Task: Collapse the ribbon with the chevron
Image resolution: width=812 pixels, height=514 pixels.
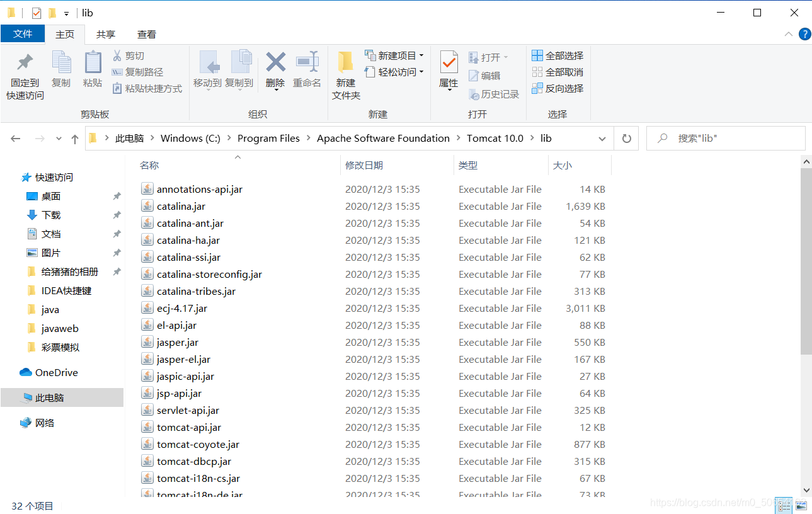Action: (x=788, y=34)
